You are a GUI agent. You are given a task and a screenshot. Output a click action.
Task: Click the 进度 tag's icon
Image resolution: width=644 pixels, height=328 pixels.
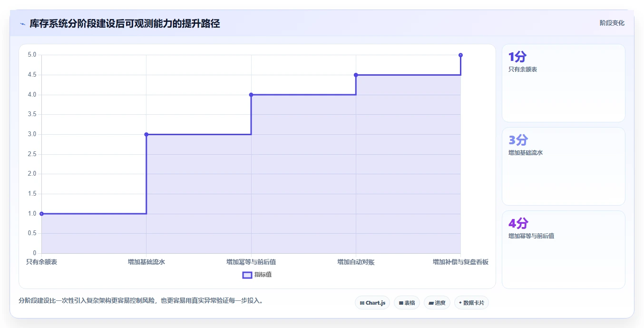[431, 303]
